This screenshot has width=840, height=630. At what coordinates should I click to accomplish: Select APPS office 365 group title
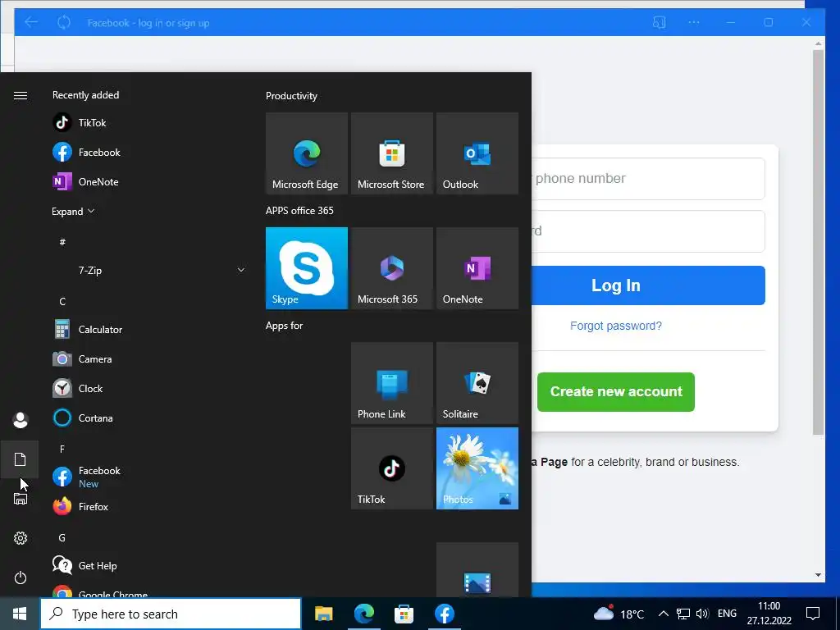[299, 211]
